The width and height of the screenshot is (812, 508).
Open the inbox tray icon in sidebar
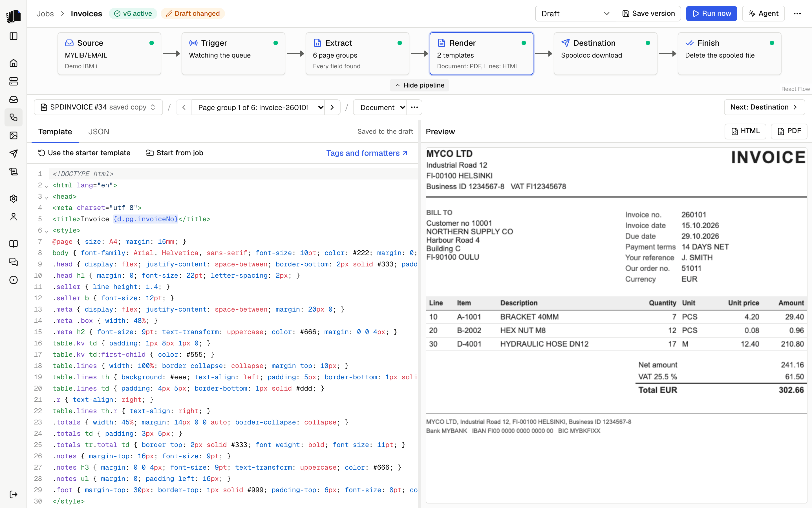point(14,99)
